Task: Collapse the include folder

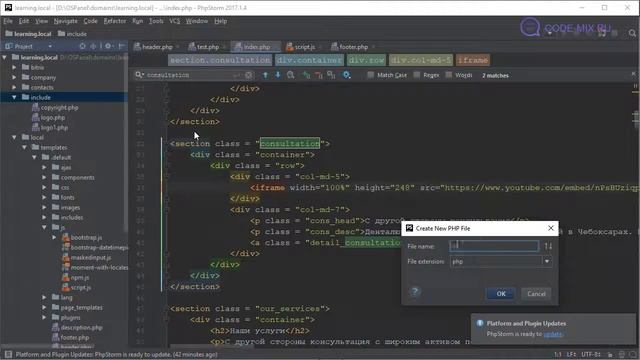Action: point(14,97)
